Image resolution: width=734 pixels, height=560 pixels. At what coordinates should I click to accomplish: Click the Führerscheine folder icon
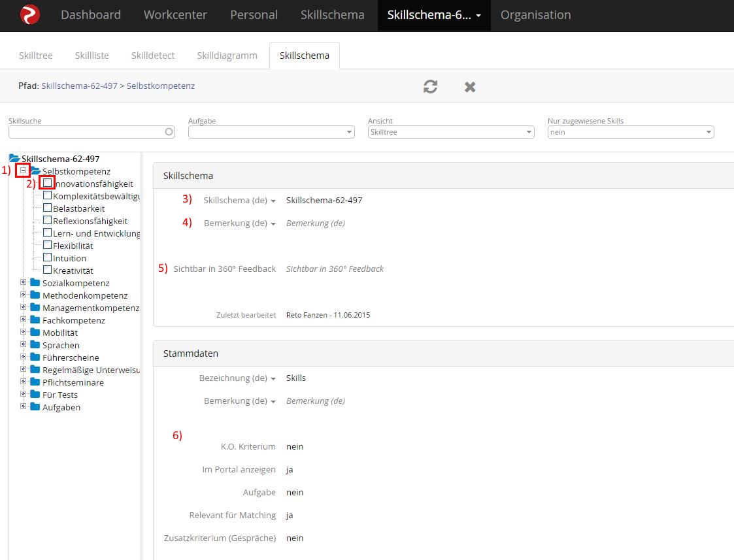click(x=35, y=357)
